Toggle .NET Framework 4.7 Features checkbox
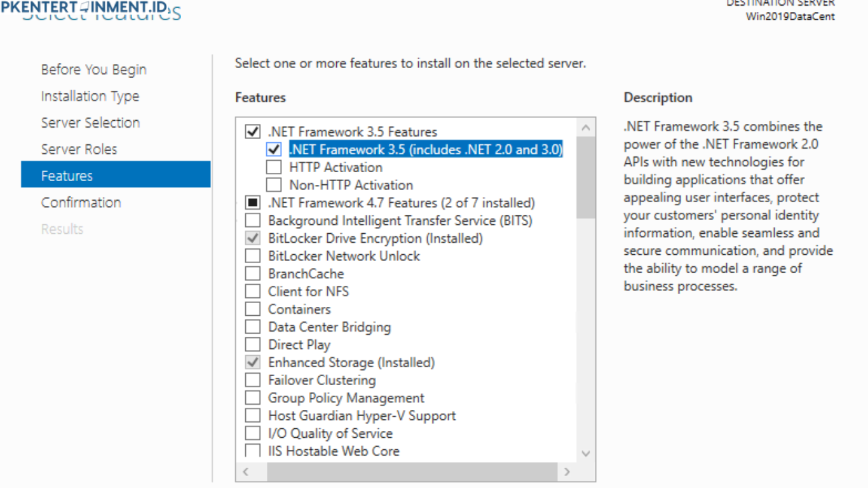The width and height of the screenshot is (868, 488). click(253, 203)
